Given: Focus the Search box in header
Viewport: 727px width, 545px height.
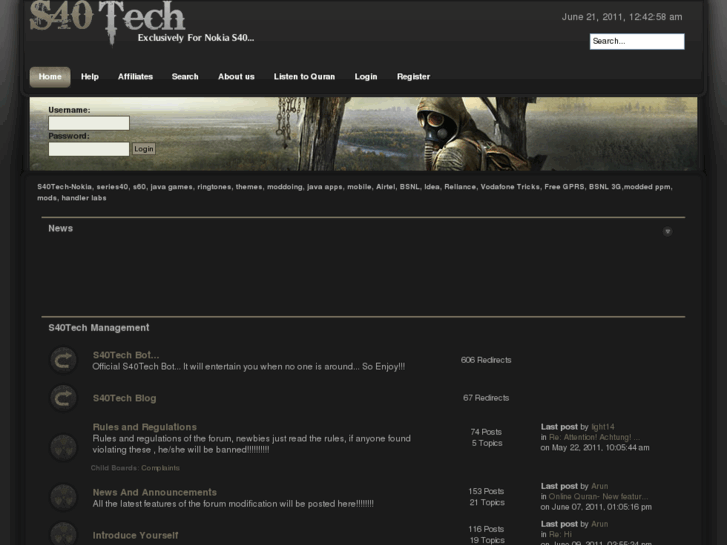Looking at the screenshot, I should coord(637,41).
